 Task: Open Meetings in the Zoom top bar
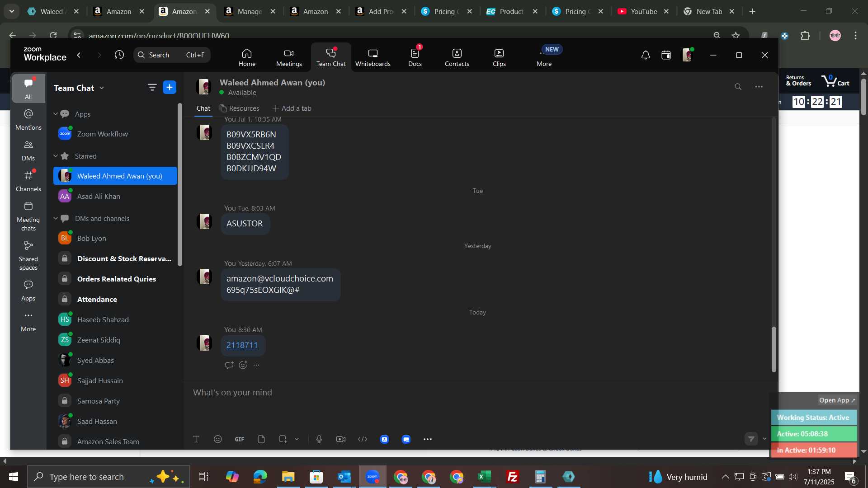(289, 57)
